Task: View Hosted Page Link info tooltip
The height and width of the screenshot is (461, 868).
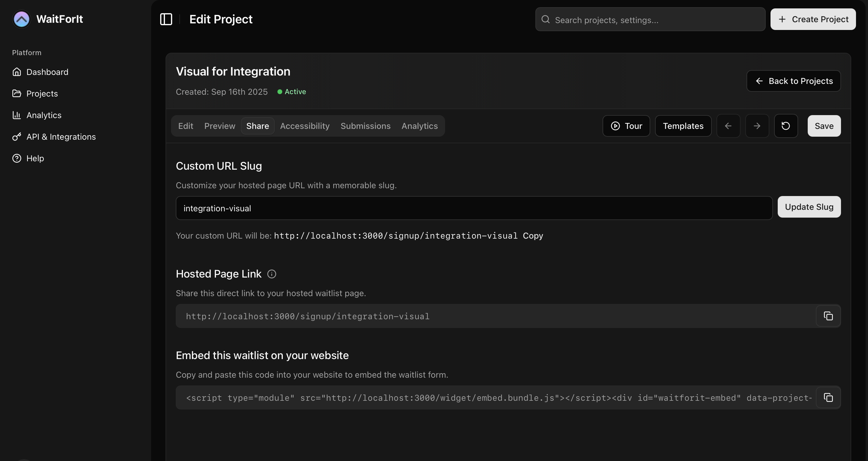Action: [x=271, y=274]
